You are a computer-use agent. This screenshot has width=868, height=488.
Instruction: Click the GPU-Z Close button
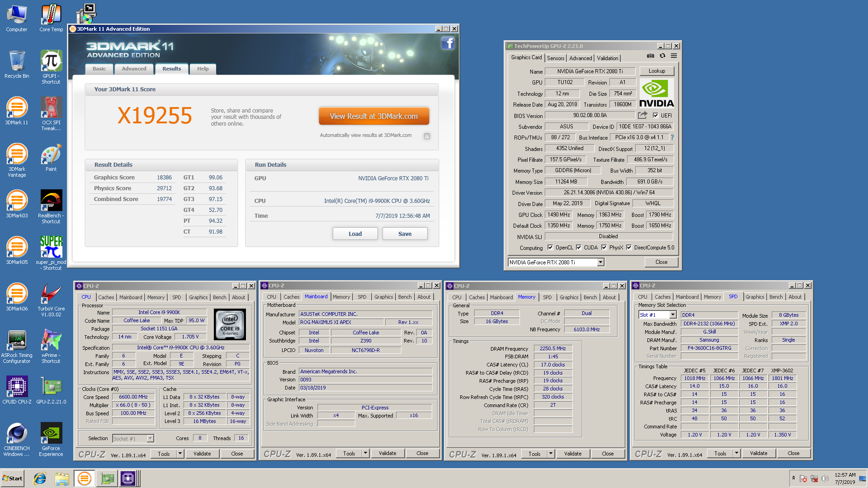click(661, 262)
